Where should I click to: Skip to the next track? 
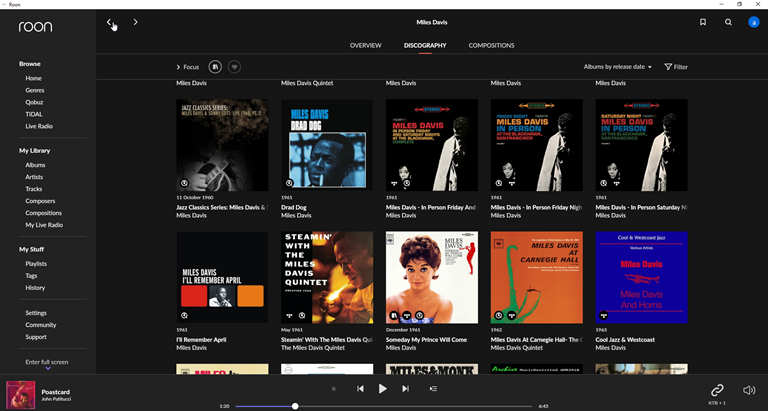[x=405, y=389]
